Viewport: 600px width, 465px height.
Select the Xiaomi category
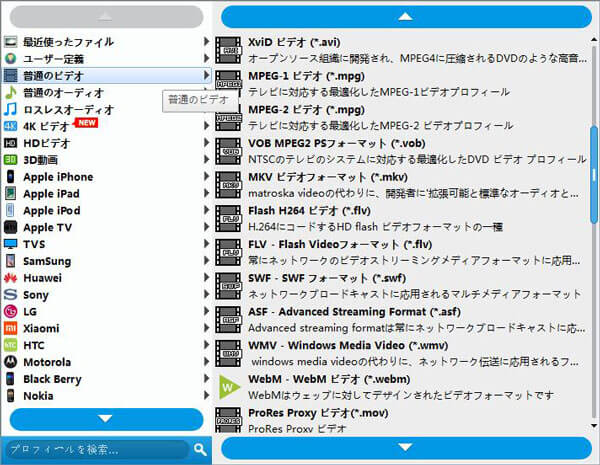[107, 328]
